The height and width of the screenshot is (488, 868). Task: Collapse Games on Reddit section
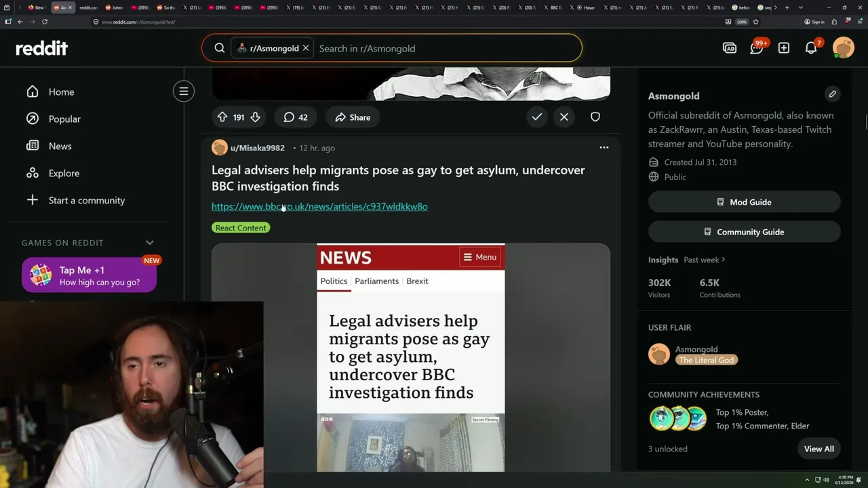point(150,243)
